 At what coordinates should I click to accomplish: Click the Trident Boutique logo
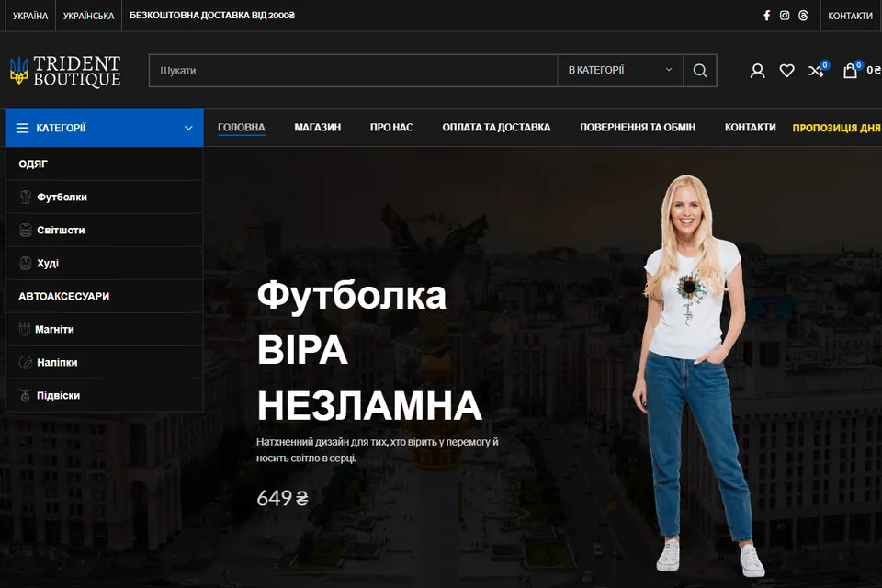point(65,71)
